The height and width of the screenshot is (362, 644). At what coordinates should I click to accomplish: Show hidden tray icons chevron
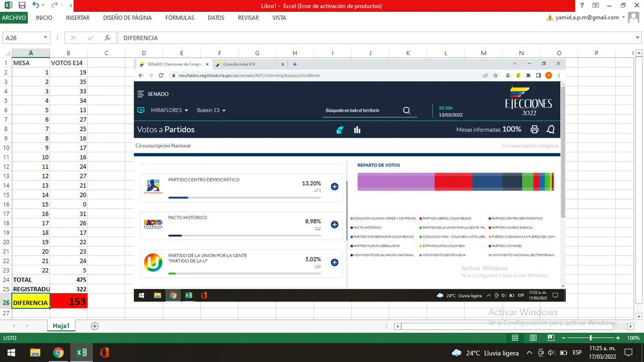[x=529, y=353]
